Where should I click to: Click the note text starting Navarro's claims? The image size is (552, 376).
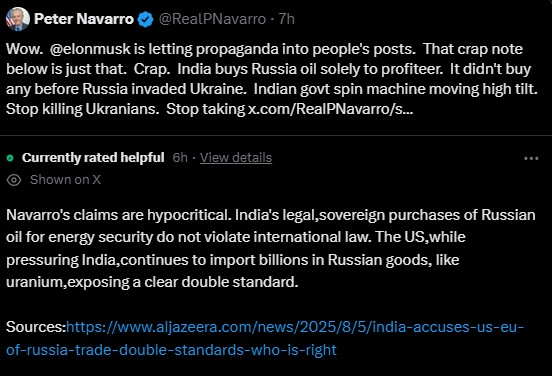(x=271, y=249)
